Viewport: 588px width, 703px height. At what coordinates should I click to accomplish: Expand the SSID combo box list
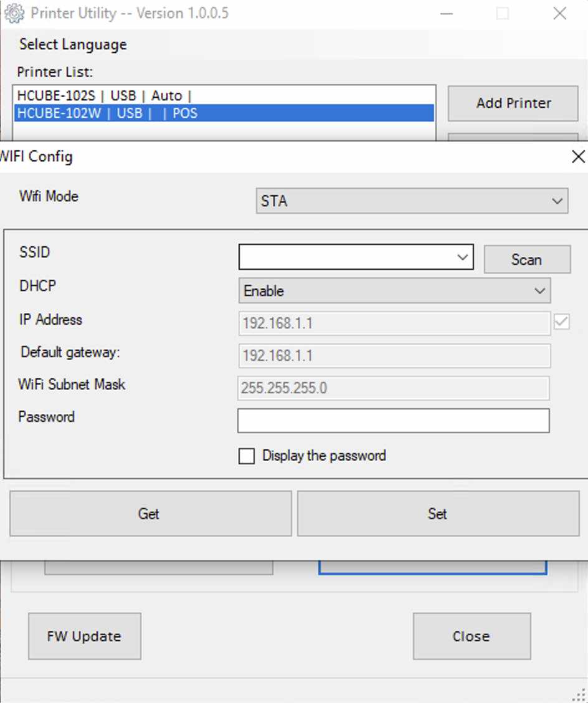(463, 257)
